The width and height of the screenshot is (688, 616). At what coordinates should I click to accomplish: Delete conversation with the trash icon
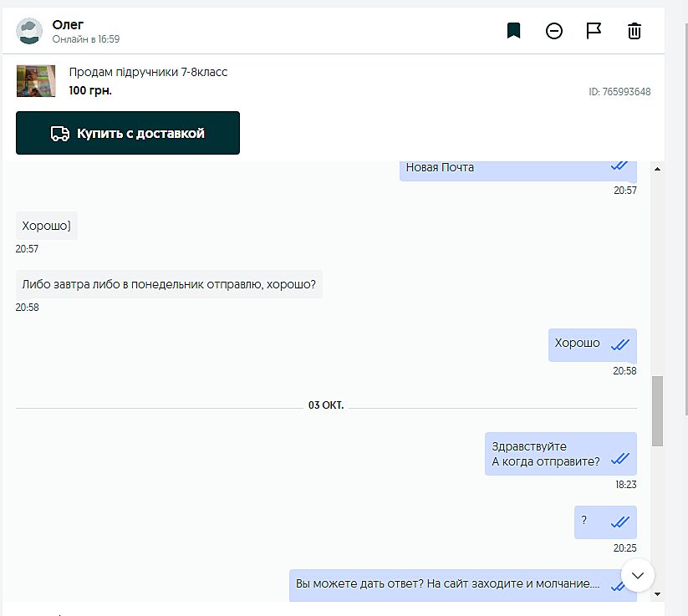click(634, 31)
